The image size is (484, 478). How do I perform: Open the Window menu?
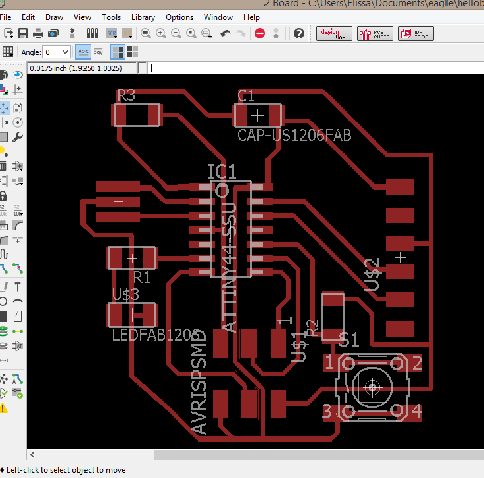pyautogui.click(x=218, y=17)
